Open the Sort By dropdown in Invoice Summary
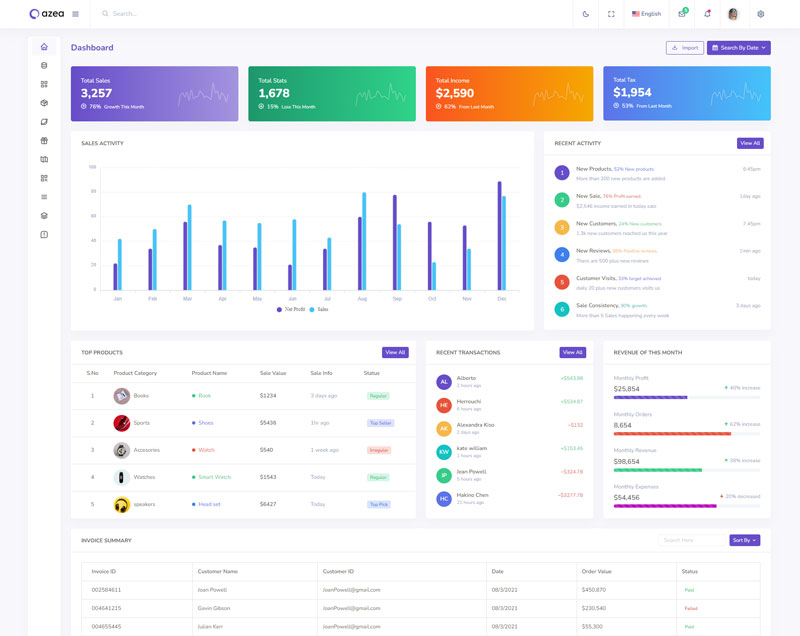The image size is (800, 636). 744,540
